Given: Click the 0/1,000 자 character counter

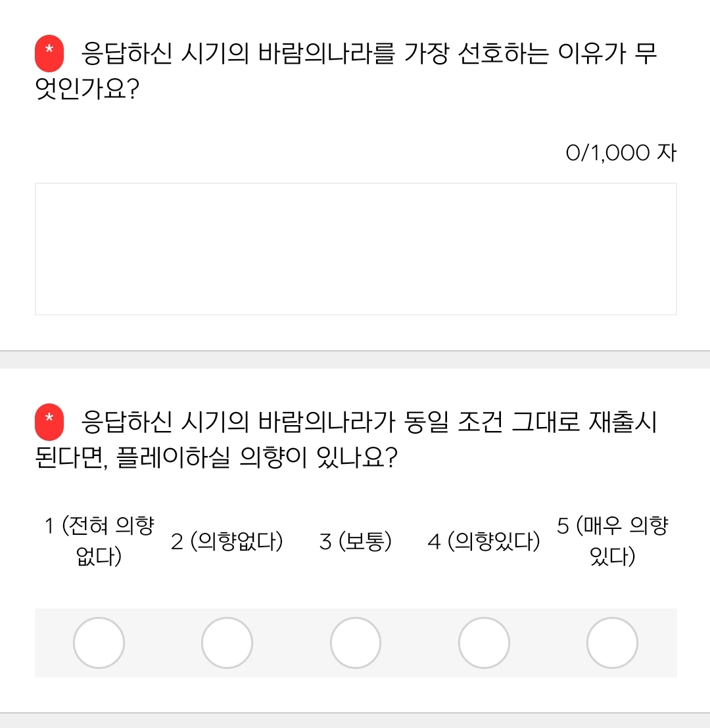Looking at the screenshot, I should pyautogui.click(x=621, y=153).
